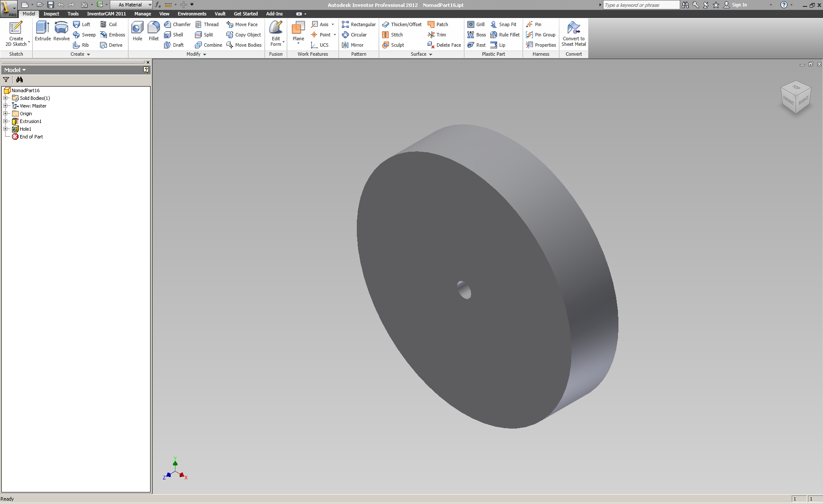
Task: Select the NomadPart16 root node
Action: coord(22,90)
